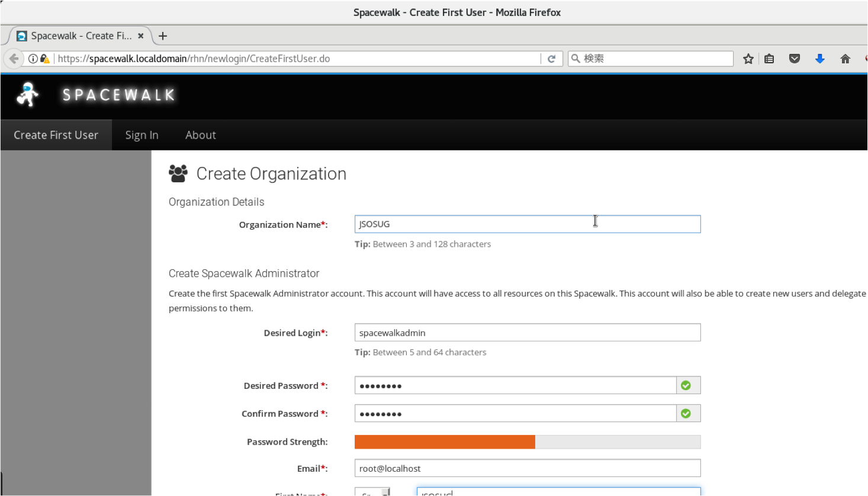Click the 'Password Strength:' label

coord(287,442)
